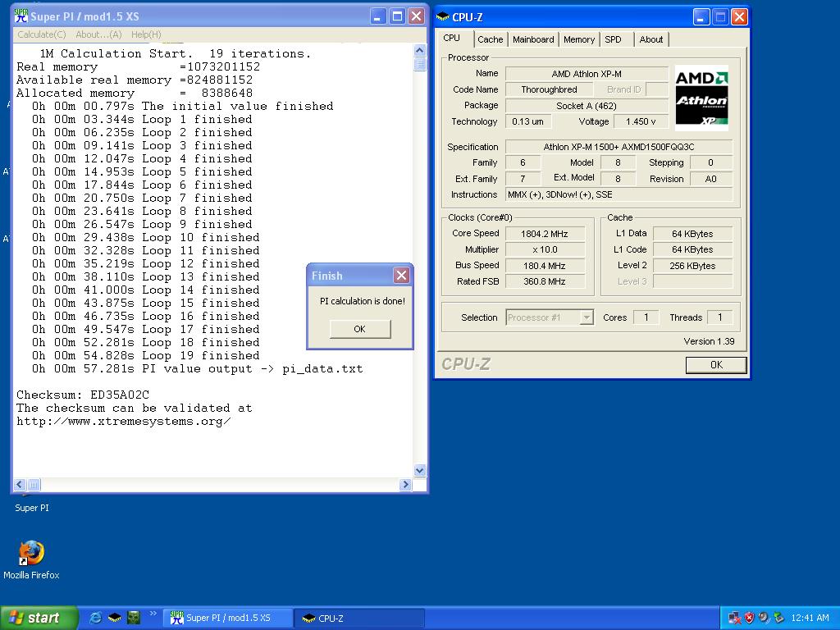Open the Calculate(C) menu in Super PI
This screenshot has width=840, height=630.
(41, 34)
